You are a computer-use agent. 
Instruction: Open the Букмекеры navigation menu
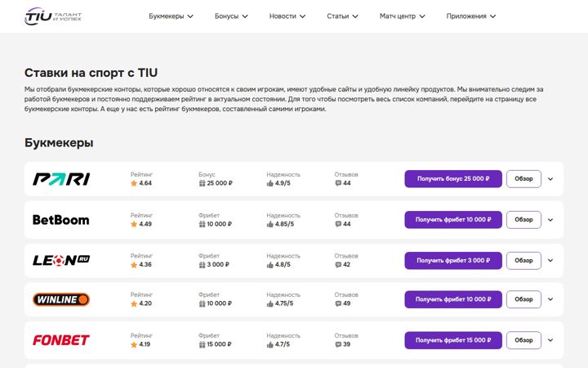point(171,16)
